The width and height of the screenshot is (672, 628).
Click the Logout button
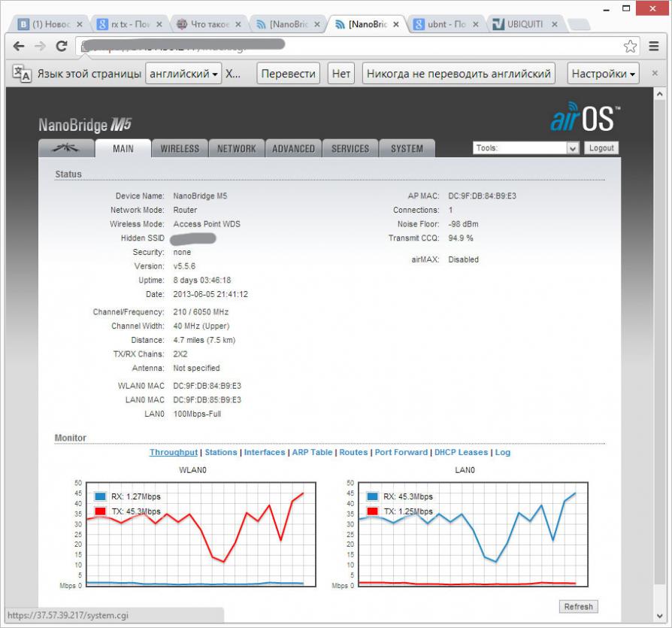(x=601, y=148)
